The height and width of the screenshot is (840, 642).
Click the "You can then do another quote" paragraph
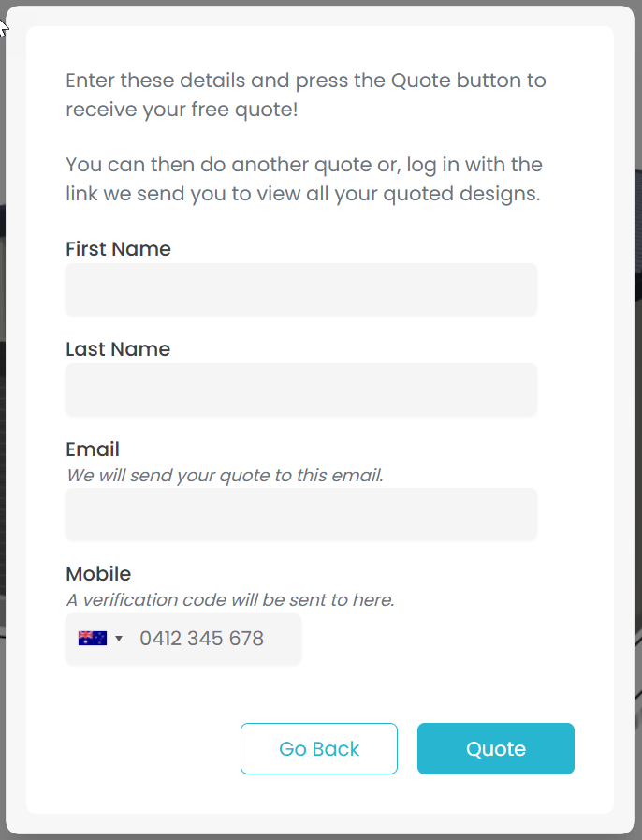303,179
